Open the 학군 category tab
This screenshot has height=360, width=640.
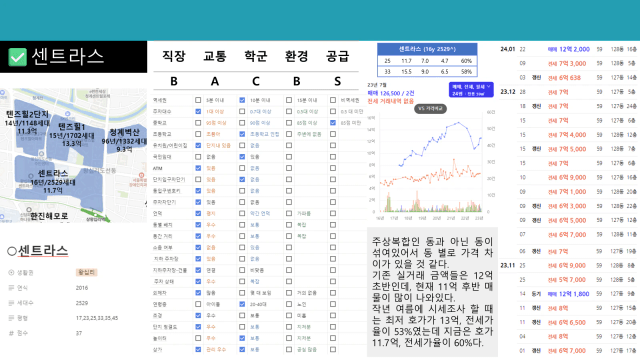[x=256, y=56]
